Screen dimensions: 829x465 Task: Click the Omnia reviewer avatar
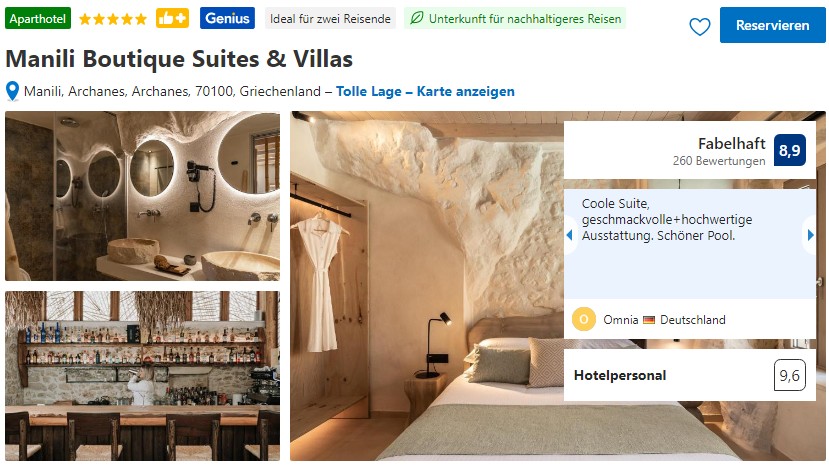pos(584,319)
